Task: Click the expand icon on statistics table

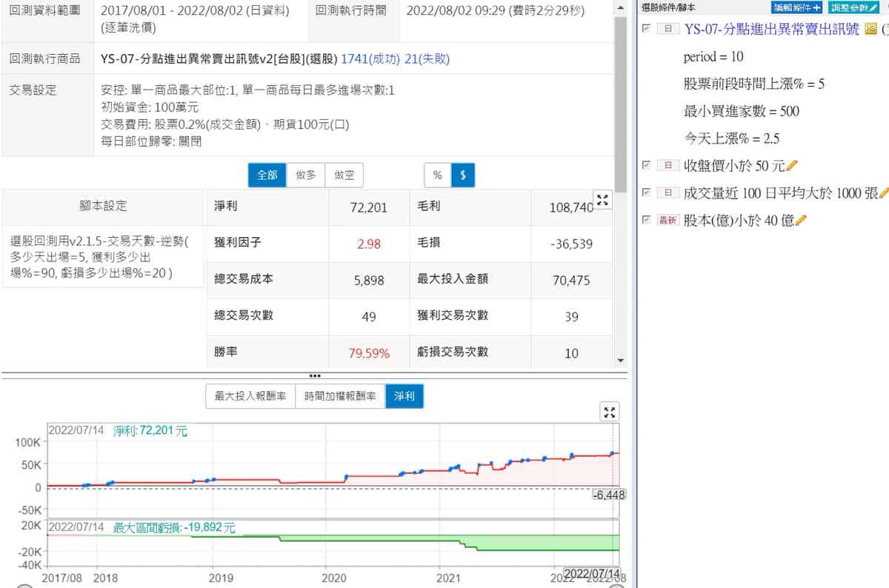Action: (x=602, y=200)
